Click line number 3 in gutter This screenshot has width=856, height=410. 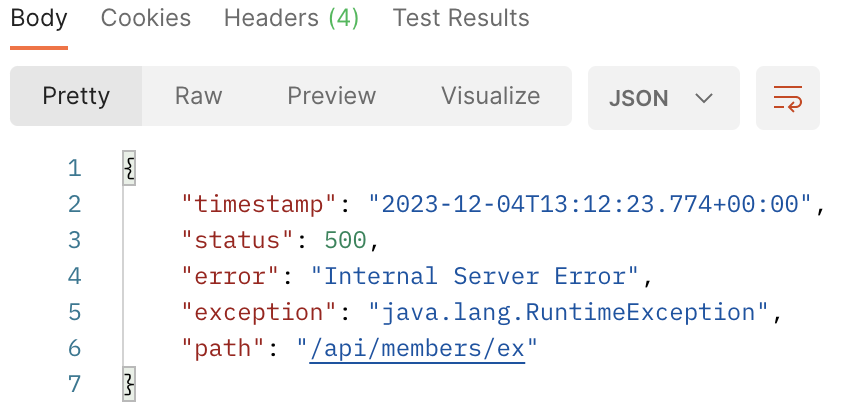point(75,240)
